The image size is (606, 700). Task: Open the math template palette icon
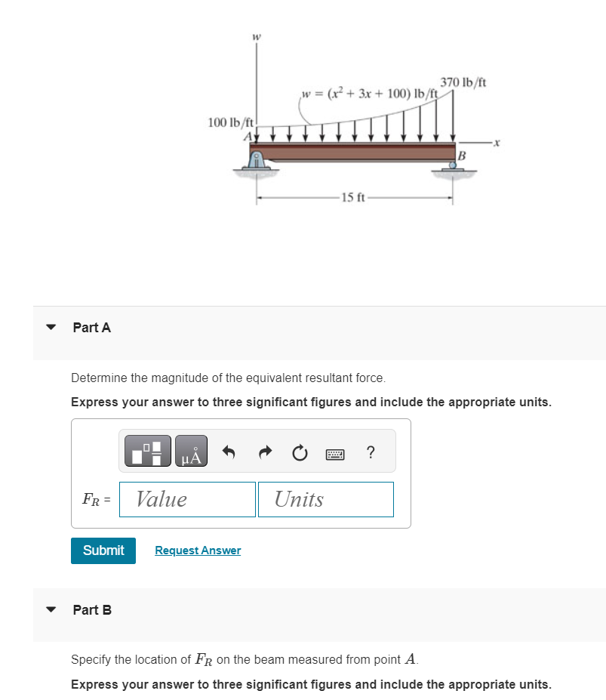point(148,451)
